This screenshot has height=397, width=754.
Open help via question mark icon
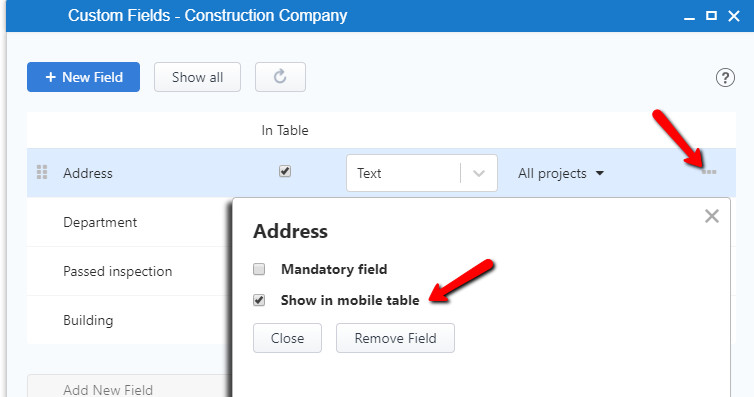click(725, 77)
